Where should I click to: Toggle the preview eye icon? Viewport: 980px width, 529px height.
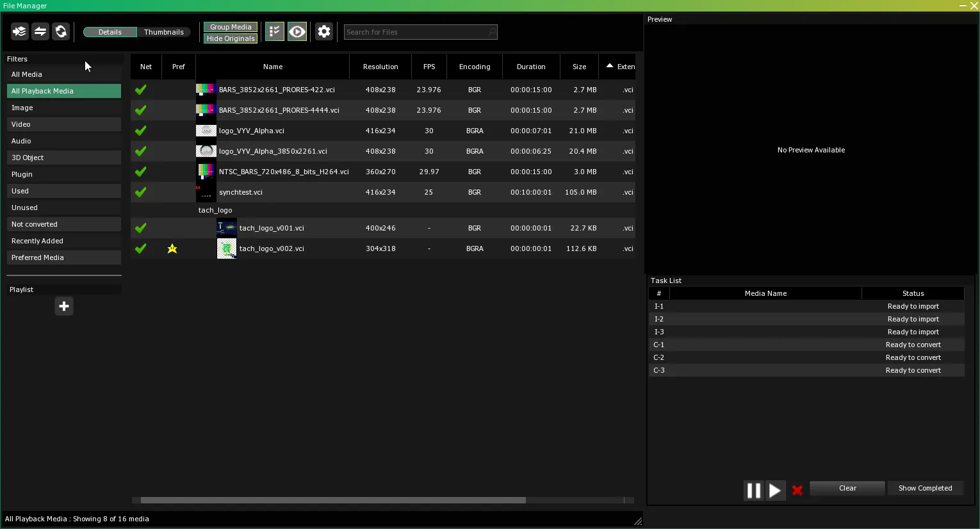(297, 31)
